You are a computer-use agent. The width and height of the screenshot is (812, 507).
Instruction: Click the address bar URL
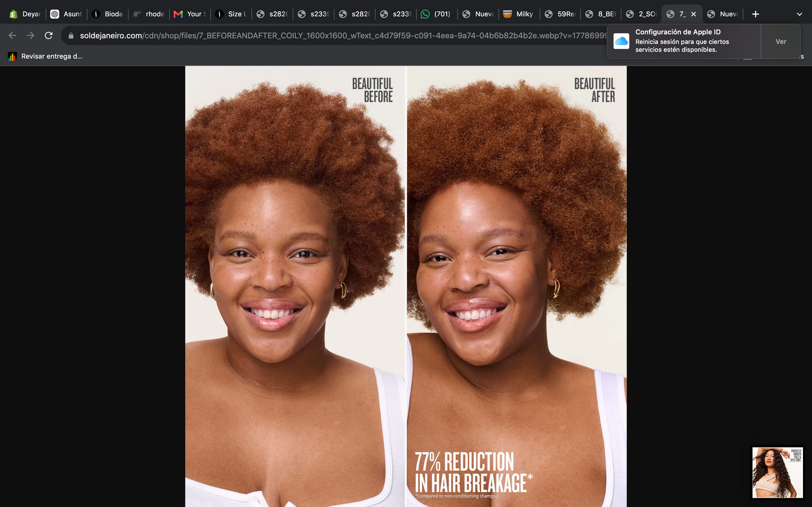tap(343, 35)
